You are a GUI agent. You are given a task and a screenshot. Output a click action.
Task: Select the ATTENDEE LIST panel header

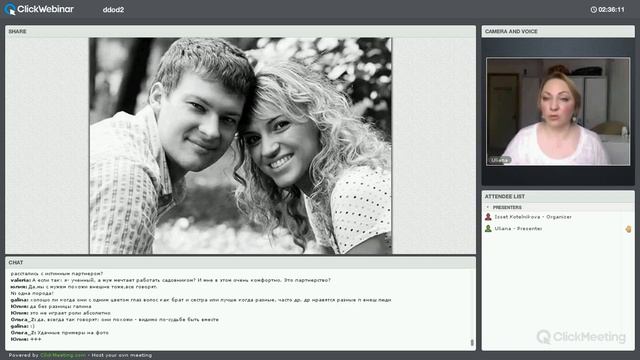tap(558, 196)
